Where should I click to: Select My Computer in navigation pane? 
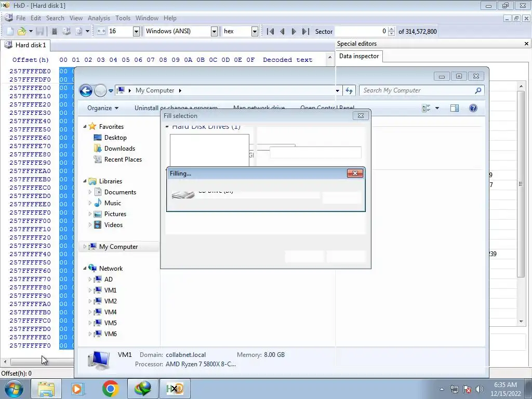pyautogui.click(x=118, y=247)
